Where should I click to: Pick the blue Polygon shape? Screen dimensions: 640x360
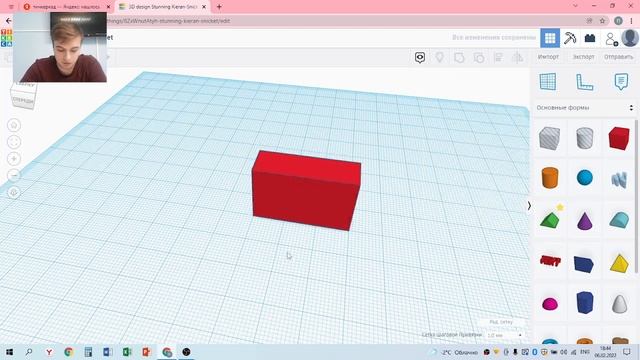[584, 302]
